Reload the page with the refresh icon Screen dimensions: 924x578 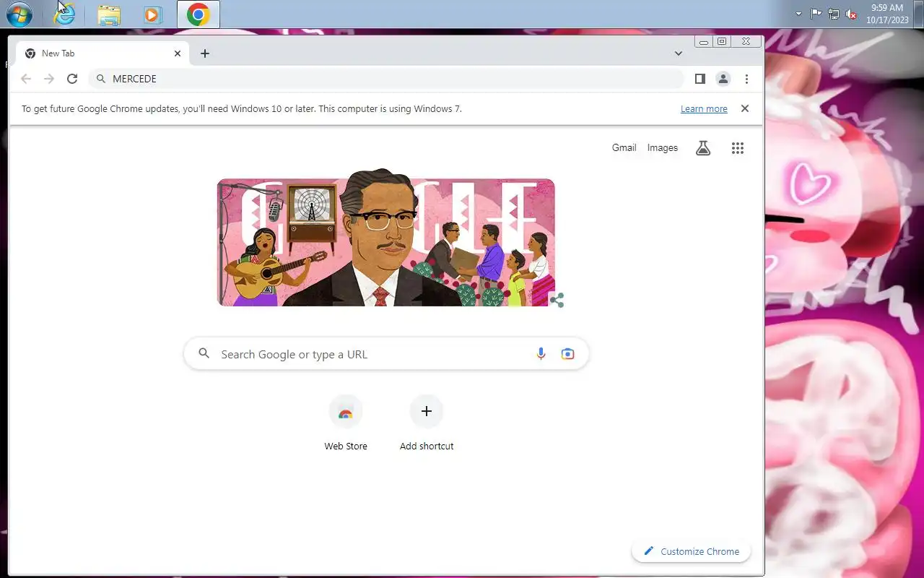point(72,79)
